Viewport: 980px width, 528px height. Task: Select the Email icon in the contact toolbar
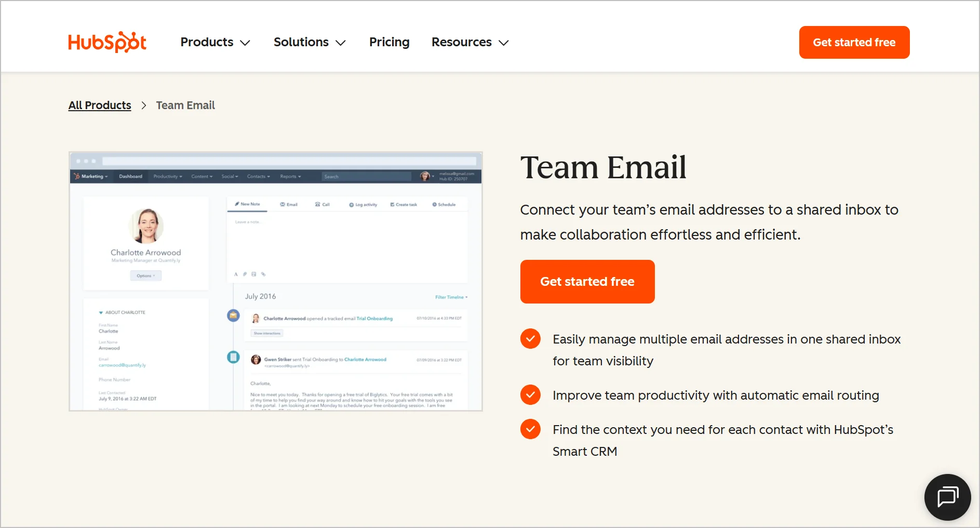[282, 204]
